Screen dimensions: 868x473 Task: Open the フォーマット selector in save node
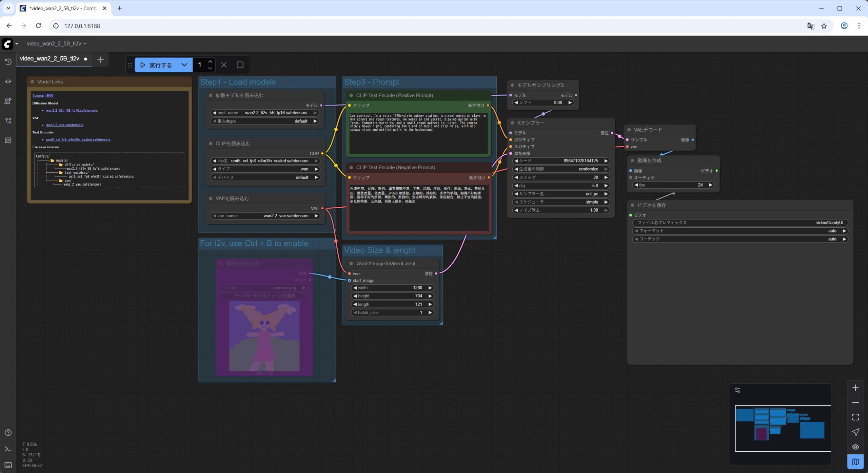click(x=741, y=231)
